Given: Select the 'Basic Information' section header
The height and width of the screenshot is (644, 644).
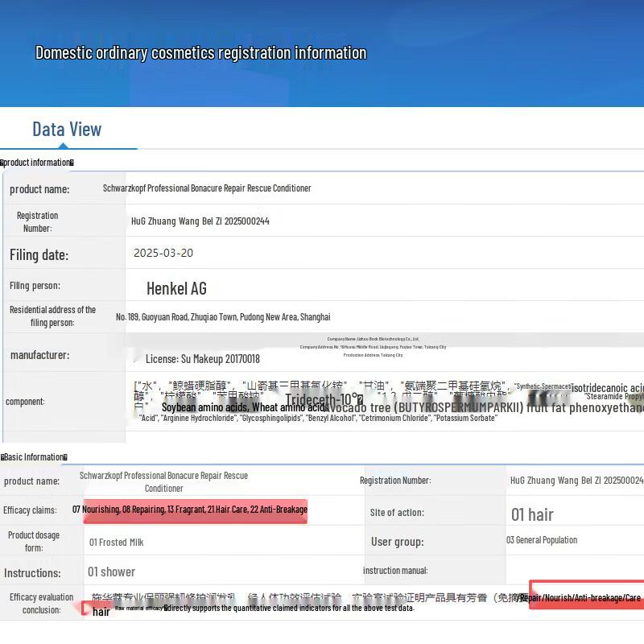Looking at the screenshot, I should (x=34, y=457).
